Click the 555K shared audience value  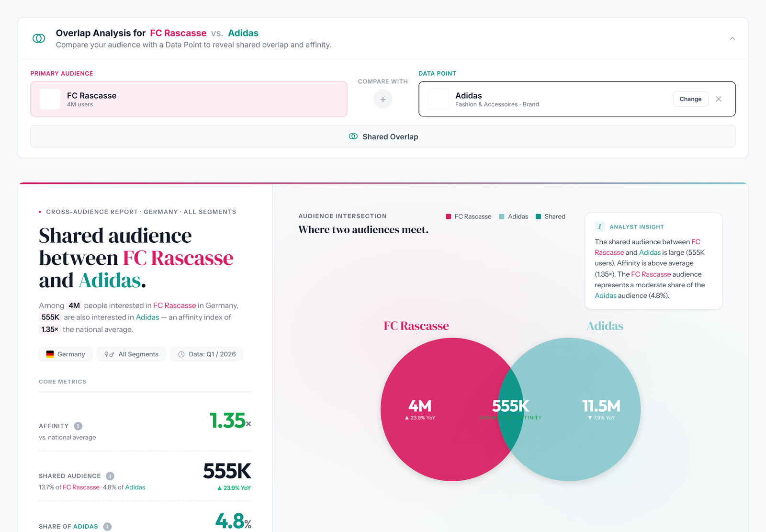tap(227, 471)
